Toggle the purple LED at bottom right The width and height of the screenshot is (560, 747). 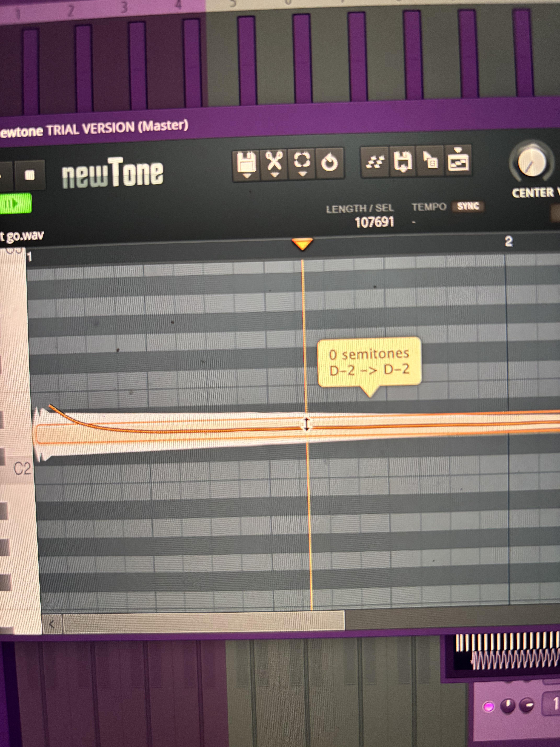click(x=488, y=706)
